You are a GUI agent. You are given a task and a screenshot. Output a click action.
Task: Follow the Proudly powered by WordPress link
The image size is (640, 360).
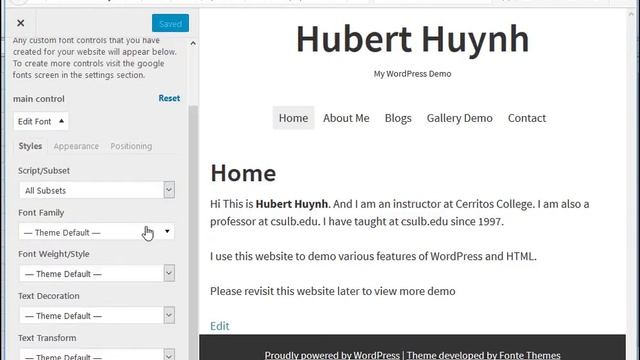coord(332,355)
